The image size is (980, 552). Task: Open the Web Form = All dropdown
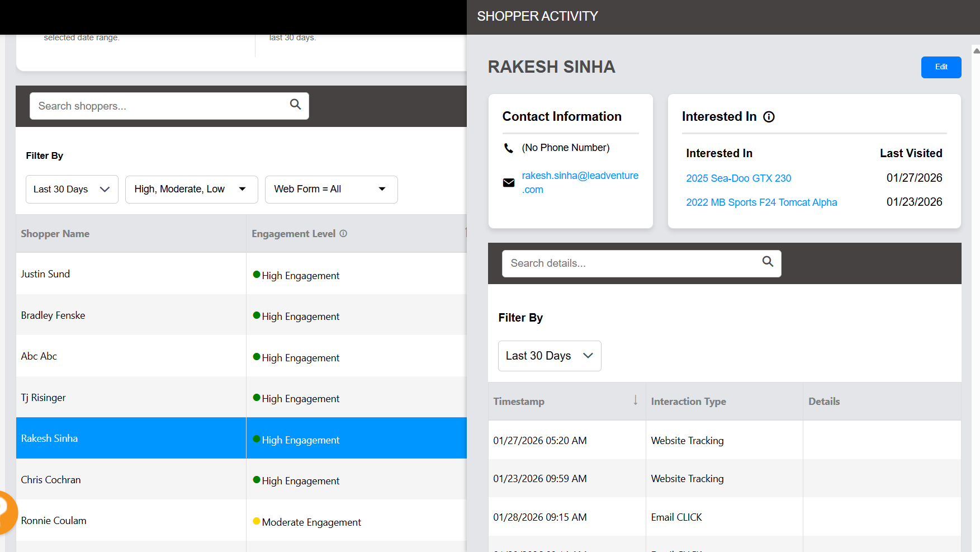pyautogui.click(x=331, y=190)
